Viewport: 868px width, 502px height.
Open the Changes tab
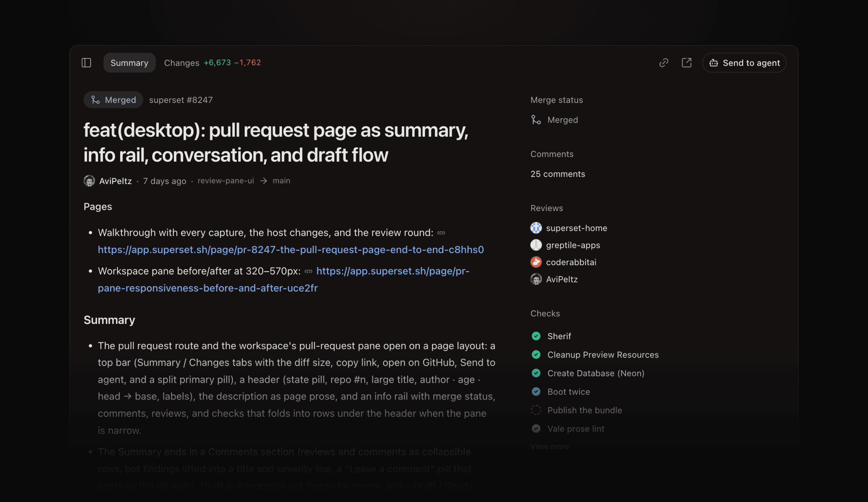tap(212, 63)
